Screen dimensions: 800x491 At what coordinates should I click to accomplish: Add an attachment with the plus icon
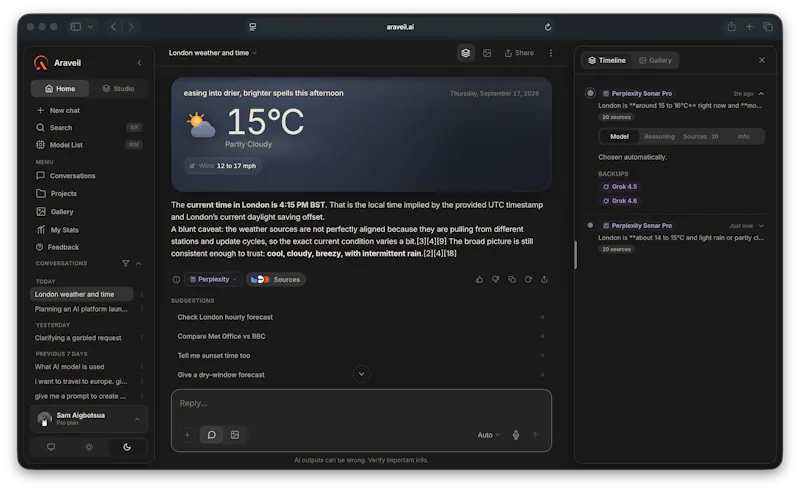click(x=187, y=435)
